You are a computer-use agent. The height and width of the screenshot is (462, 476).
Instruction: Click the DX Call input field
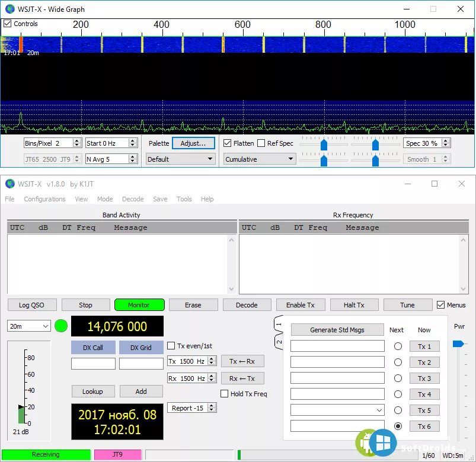click(93, 364)
